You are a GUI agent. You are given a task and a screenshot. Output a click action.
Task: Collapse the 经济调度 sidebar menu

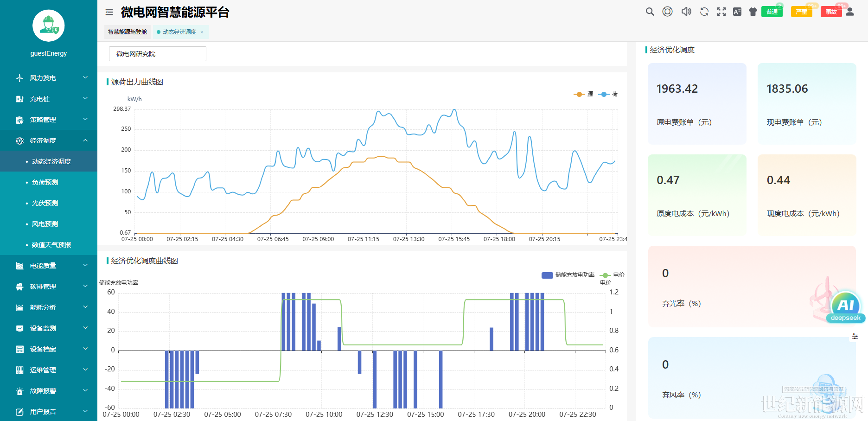click(x=49, y=140)
